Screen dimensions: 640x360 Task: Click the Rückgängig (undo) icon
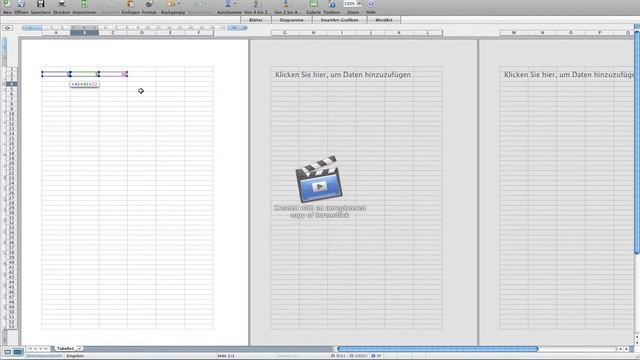click(171, 4)
